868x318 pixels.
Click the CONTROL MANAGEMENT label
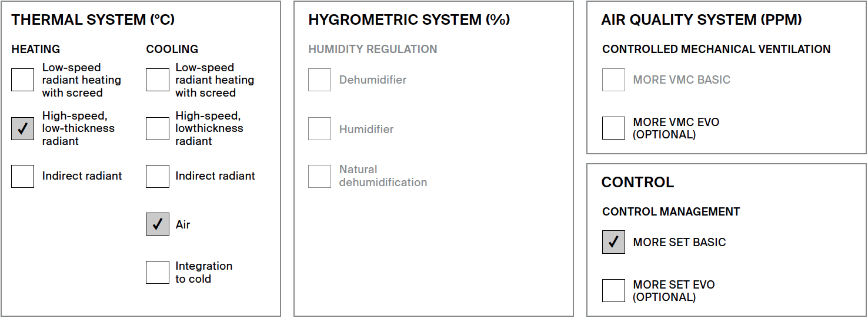click(x=671, y=211)
